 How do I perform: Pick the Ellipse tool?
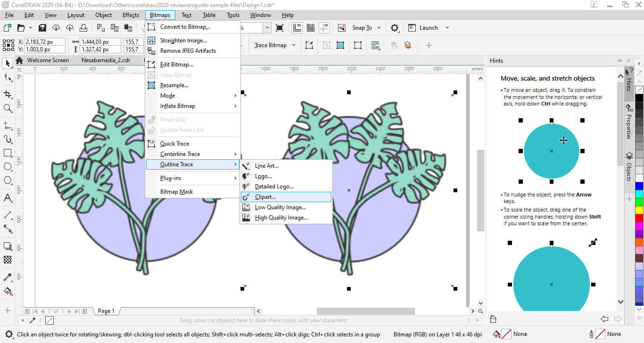pyautogui.click(x=8, y=167)
